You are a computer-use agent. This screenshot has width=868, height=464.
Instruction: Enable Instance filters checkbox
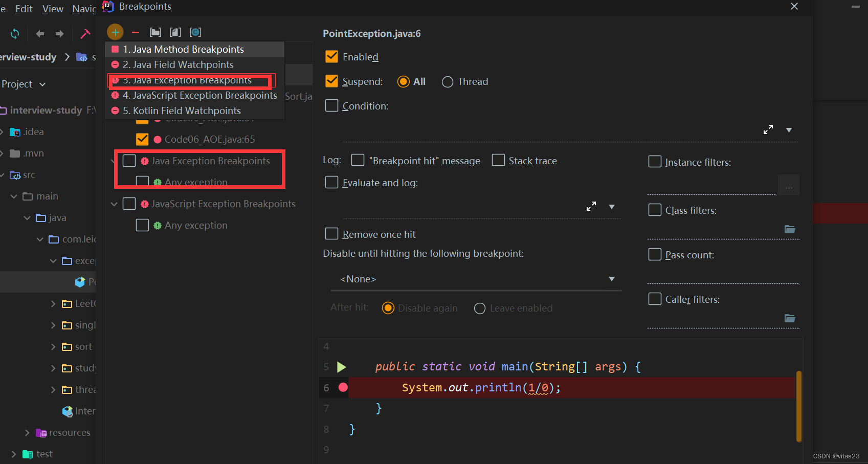(x=655, y=162)
